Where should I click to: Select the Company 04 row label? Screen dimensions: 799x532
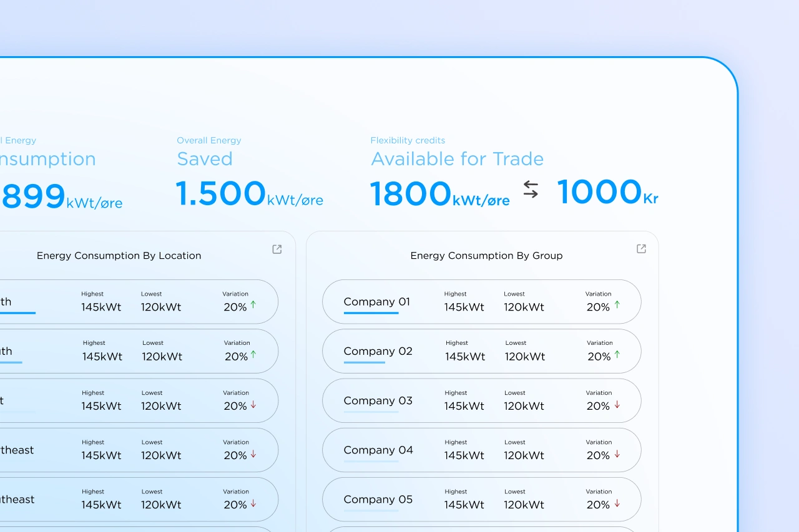[378, 450]
